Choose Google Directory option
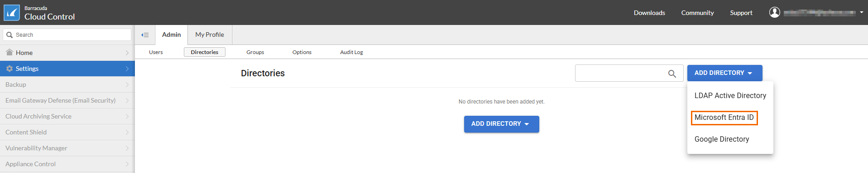 722,139
